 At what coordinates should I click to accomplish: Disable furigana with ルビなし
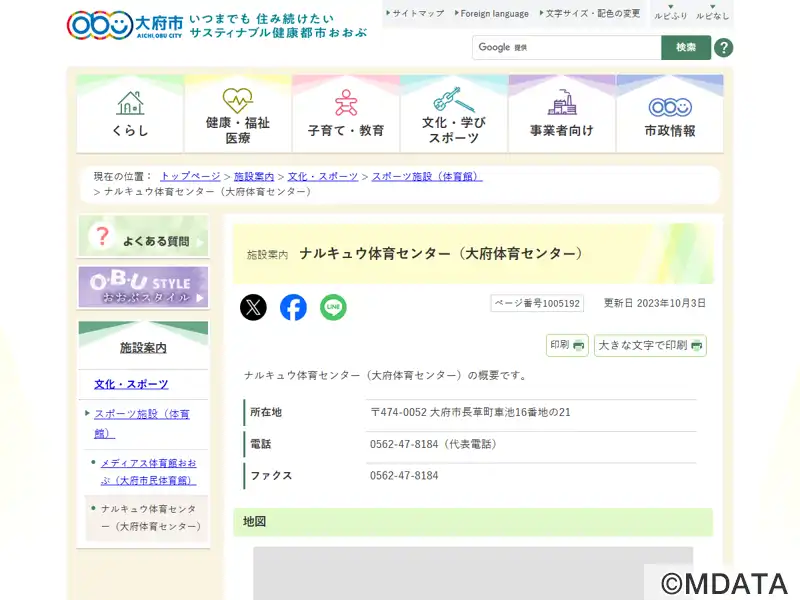point(712,14)
